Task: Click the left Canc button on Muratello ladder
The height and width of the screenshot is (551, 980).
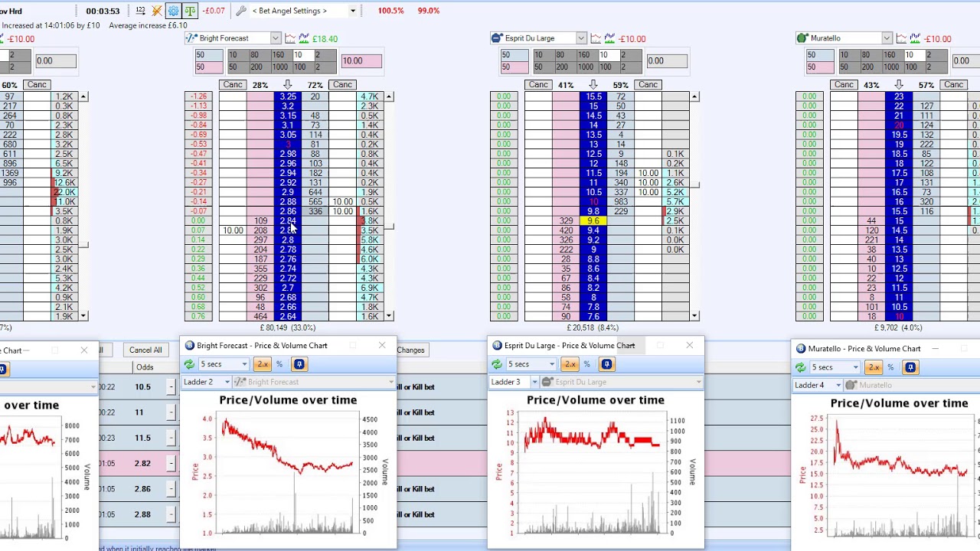Action: pos(844,85)
